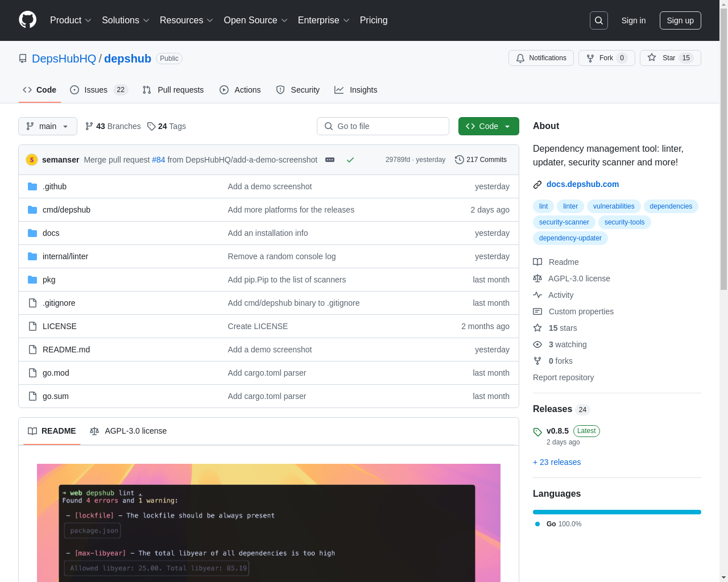
Task: Show + 23 releases
Action: 557,462
